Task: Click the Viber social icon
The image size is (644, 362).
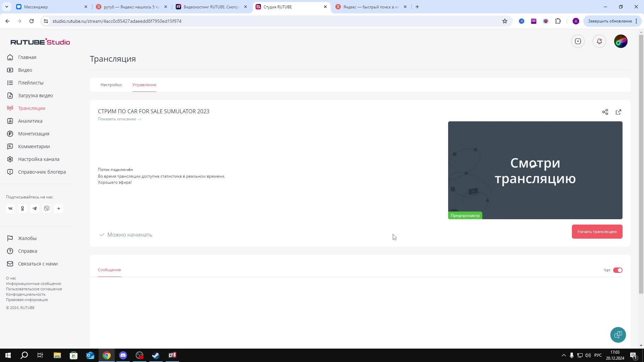Action: click(x=47, y=208)
